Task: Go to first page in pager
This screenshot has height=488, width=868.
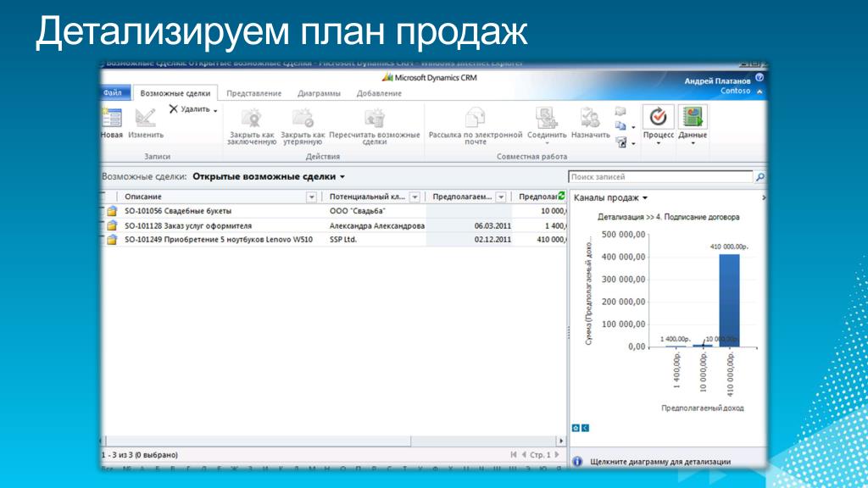Action: [513, 454]
